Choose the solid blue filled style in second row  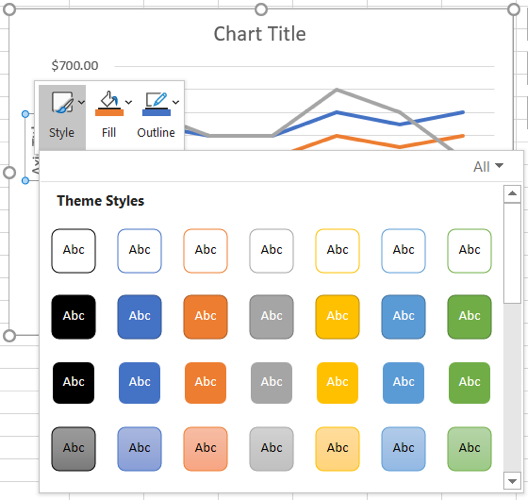139,316
